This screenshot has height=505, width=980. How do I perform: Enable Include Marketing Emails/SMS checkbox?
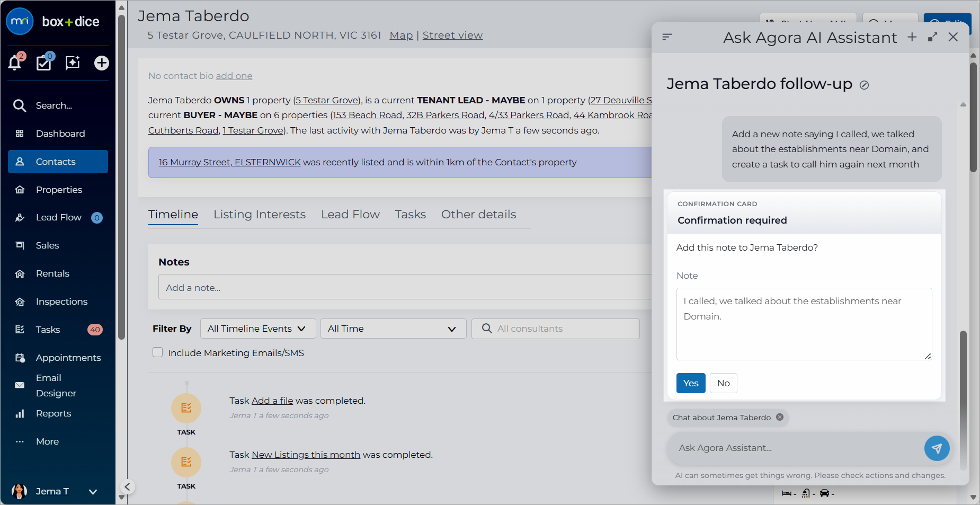pos(157,352)
